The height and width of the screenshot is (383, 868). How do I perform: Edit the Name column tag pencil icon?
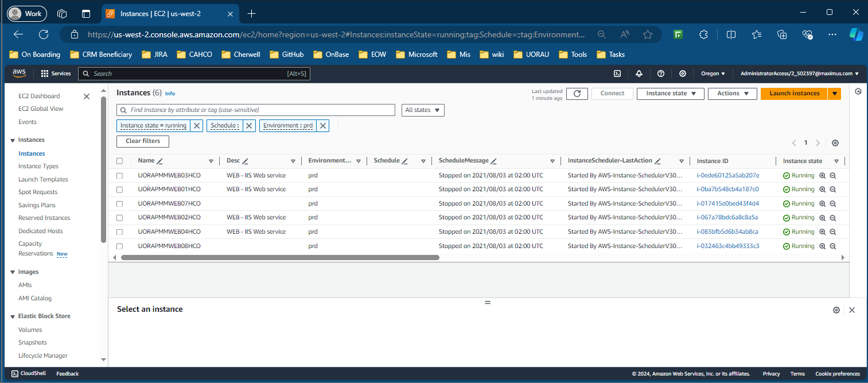(x=160, y=161)
